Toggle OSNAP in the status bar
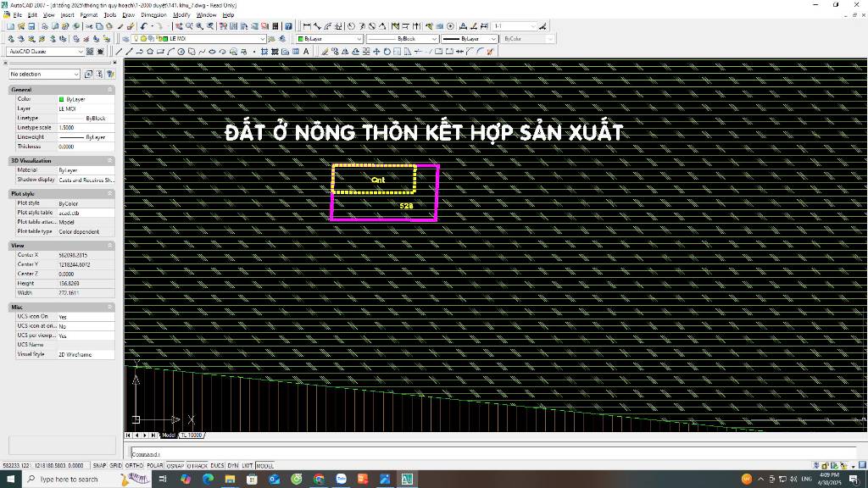Viewport: 868px width, 488px height. (x=175, y=466)
